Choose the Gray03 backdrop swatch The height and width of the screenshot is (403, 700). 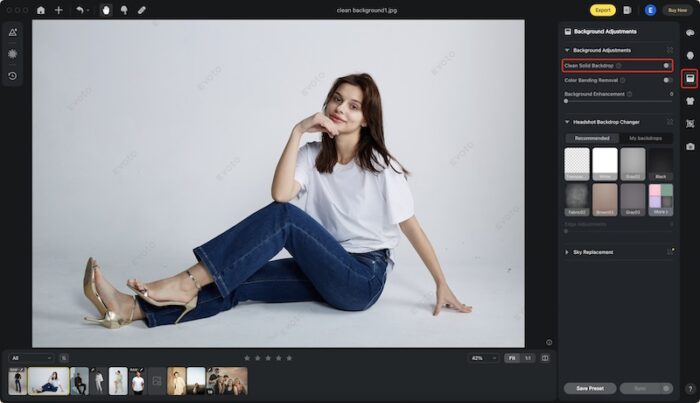633,199
